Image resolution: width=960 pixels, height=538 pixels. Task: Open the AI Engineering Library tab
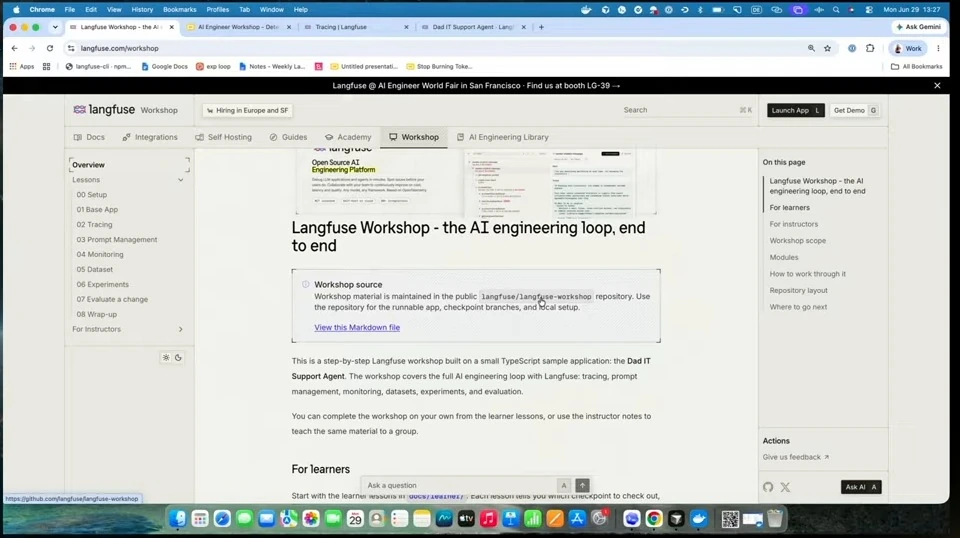coord(502,137)
